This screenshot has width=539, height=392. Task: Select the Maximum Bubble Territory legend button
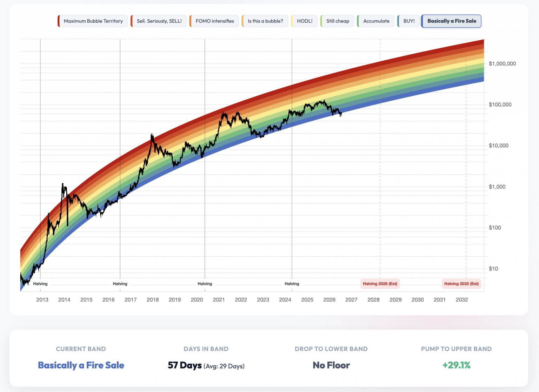pos(93,21)
